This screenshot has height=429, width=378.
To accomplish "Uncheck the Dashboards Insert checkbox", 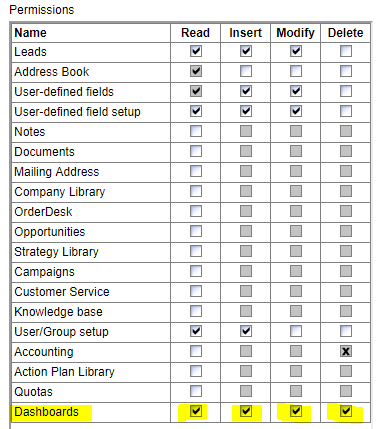I will (x=246, y=411).
